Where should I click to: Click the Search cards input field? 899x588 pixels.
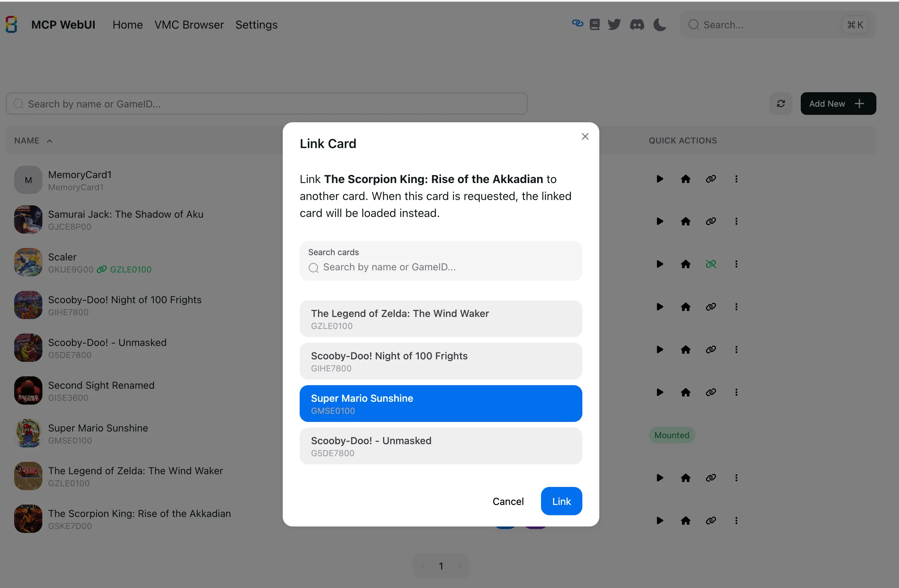coord(440,260)
